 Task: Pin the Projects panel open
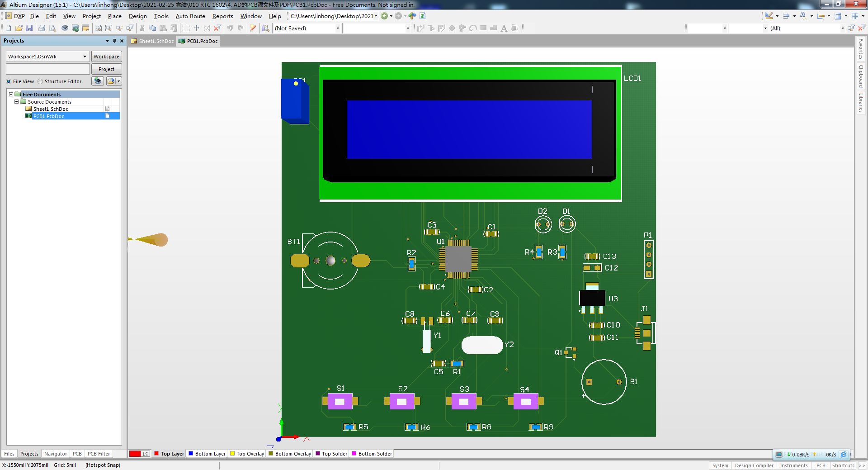pyautogui.click(x=114, y=41)
